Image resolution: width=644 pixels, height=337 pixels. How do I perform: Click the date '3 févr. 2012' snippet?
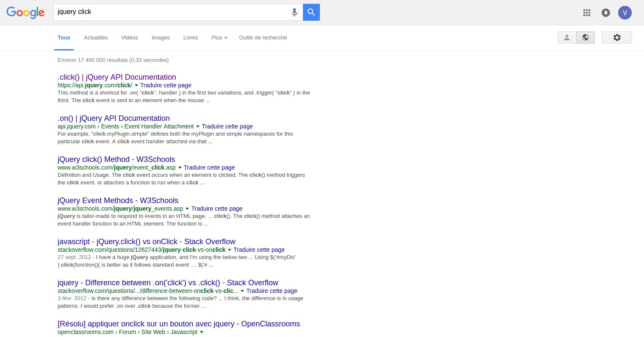[x=72, y=298]
